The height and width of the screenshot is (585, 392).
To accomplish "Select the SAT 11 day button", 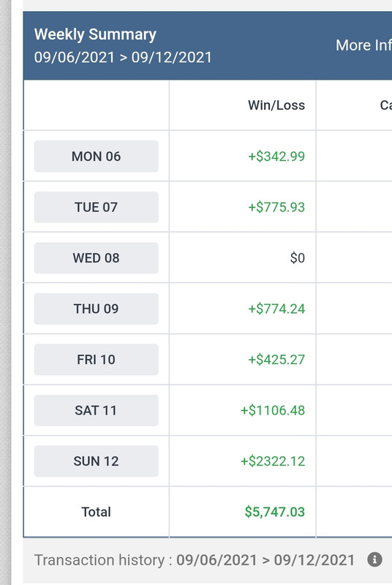I will tap(97, 410).
